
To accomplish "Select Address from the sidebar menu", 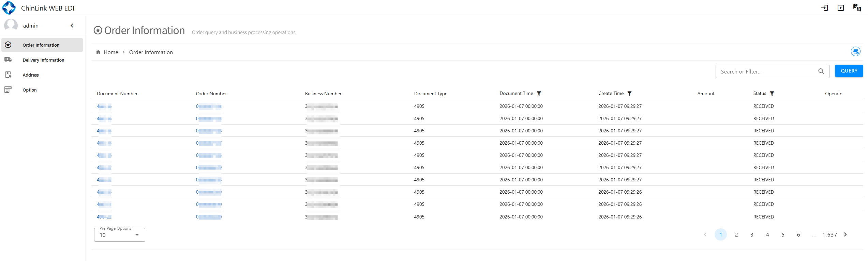I will click(x=31, y=75).
